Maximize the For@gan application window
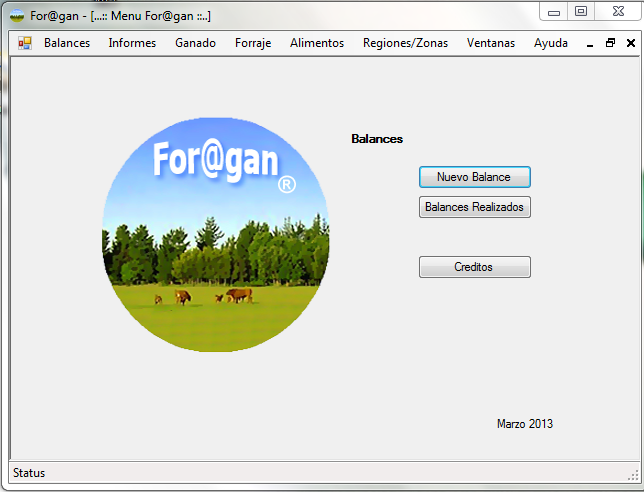The height and width of the screenshot is (494, 644). tap(581, 11)
